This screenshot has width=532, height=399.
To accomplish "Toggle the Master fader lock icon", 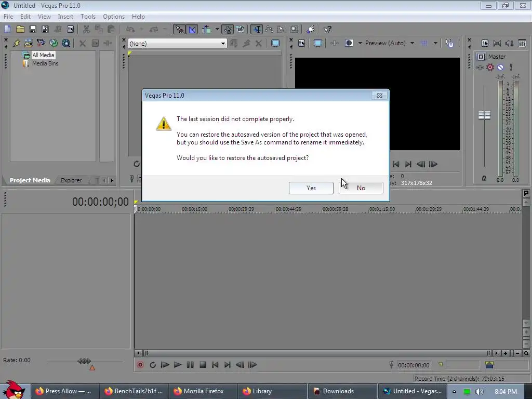I will pyautogui.click(x=484, y=178).
